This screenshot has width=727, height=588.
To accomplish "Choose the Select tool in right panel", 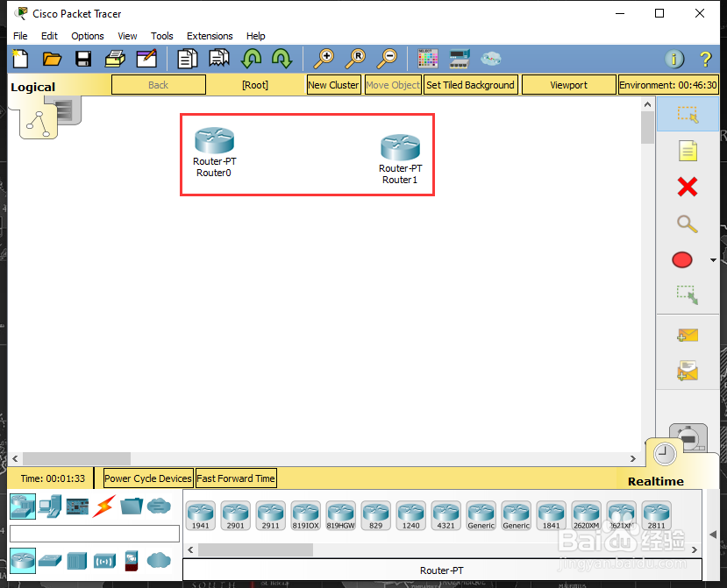I will (x=688, y=114).
